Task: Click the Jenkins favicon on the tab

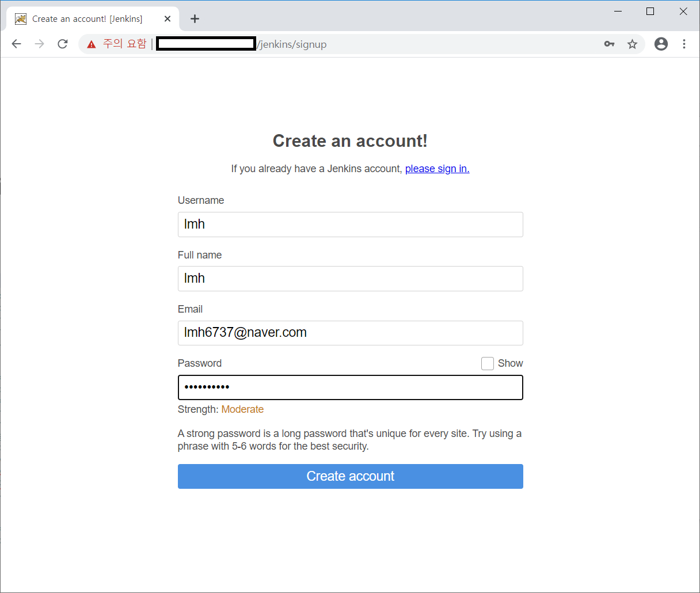Action: (21, 19)
